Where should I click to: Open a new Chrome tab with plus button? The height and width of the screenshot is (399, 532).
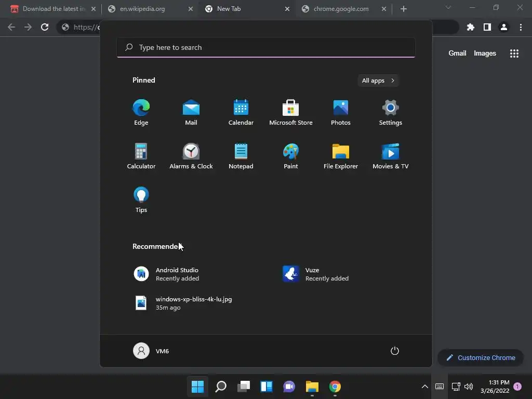tap(403, 9)
